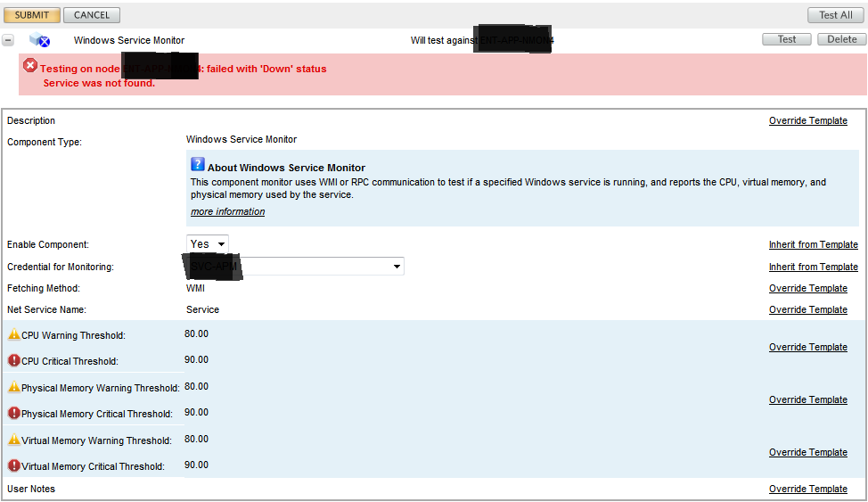This screenshot has height=502, width=868.
Task: Click the Physical Memory Warning Threshold value 80.00
Action: 197,386
